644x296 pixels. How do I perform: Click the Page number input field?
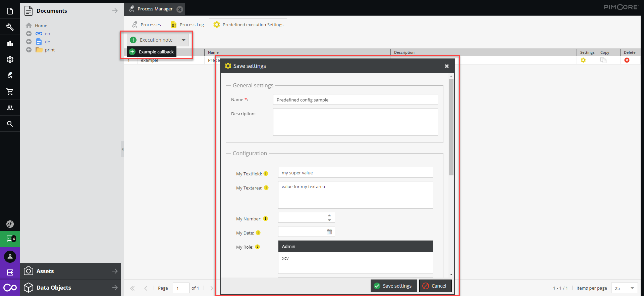tap(181, 288)
